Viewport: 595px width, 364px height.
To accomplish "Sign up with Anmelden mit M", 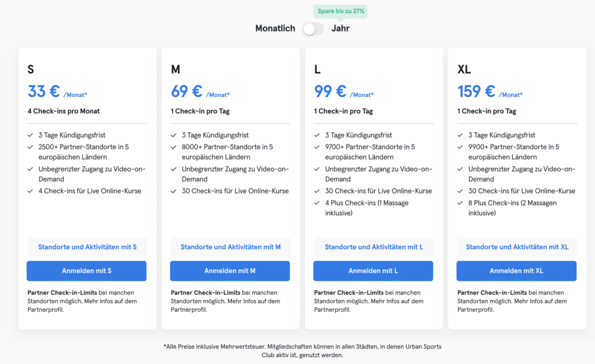I will pyautogui.click(x=230, y=271).
